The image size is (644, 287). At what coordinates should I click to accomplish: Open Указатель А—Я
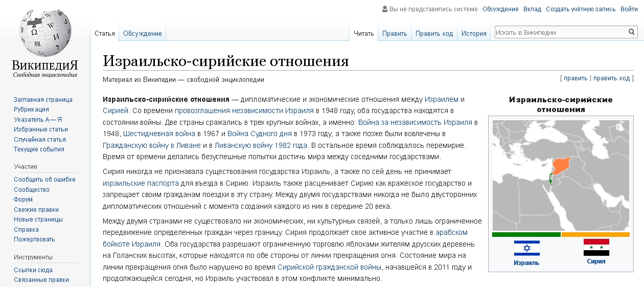(37, 120)
